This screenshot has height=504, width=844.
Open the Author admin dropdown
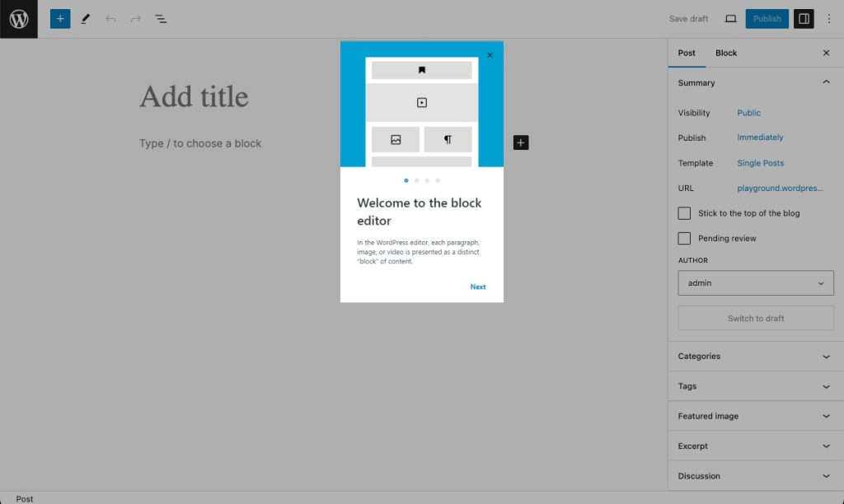click(x=756, y=283)
